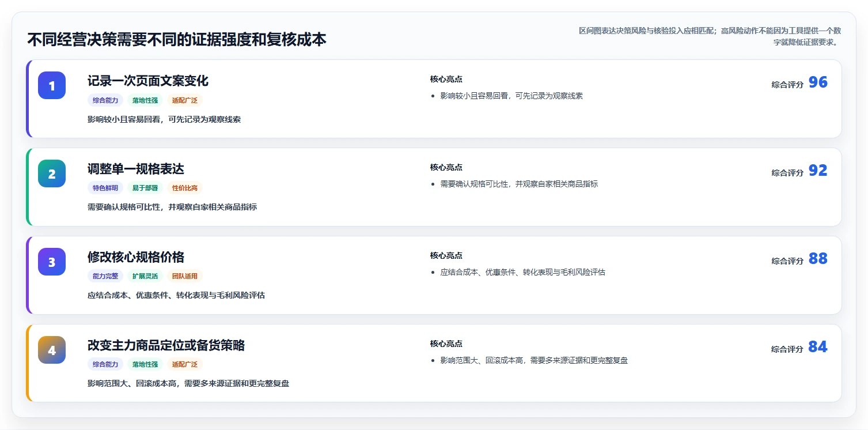The height and width of the screenshot is (430, 868).
Task: Click bold description 影响范围大、回滚成本高 below the tags
Action: point(188,383)
